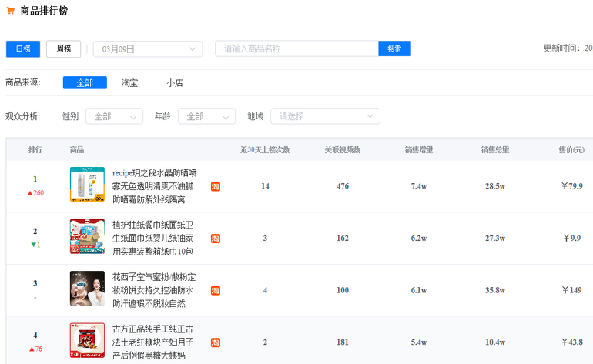Open the 植护 tissue product thumbnail
The height and width of the screenshot is (364, 593).
click(87, 237)
